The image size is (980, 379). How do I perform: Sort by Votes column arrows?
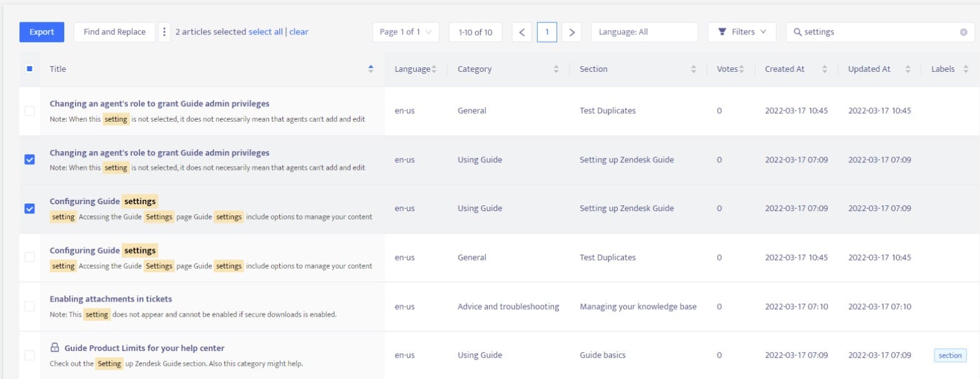(741, 69)
